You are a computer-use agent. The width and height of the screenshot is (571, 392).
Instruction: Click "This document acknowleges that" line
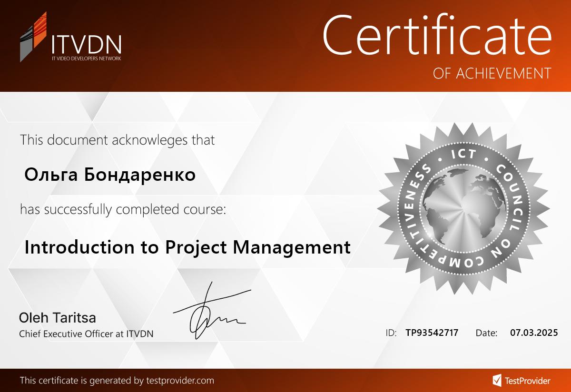(x=117, y=140)
